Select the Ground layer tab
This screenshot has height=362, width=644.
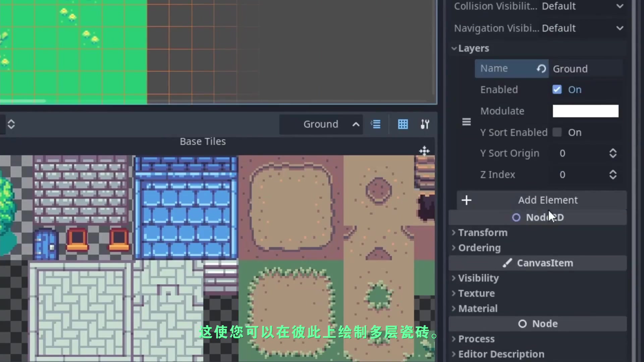(x=321, y=124)
